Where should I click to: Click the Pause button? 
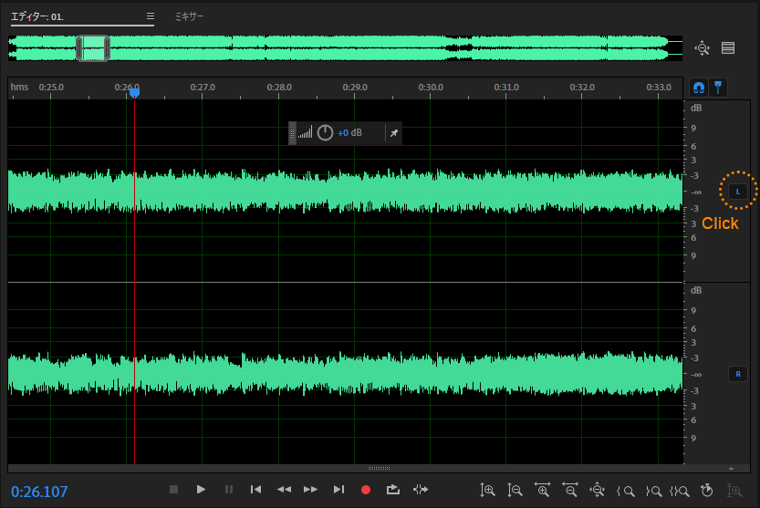(229, 490)
